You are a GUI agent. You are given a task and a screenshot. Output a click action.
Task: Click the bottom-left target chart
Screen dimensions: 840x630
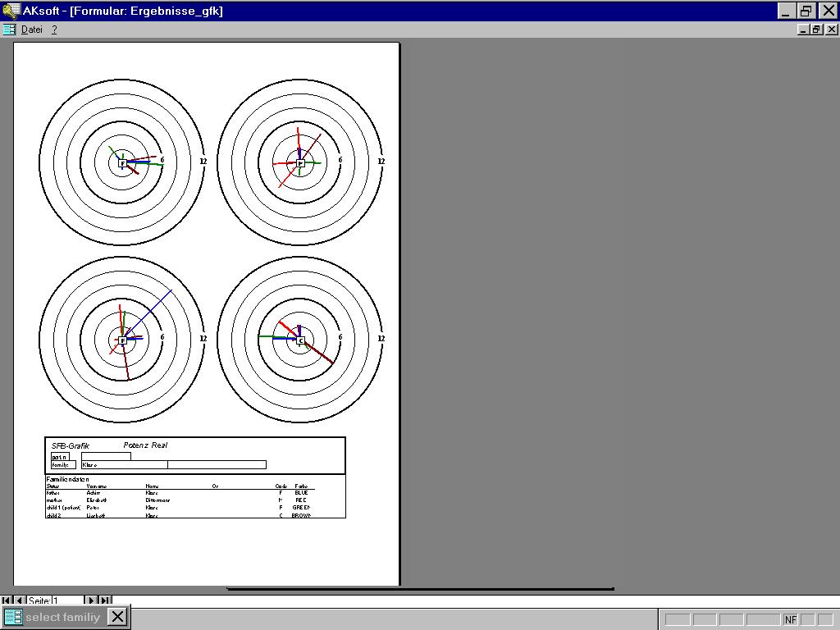(x=121, y=340)
